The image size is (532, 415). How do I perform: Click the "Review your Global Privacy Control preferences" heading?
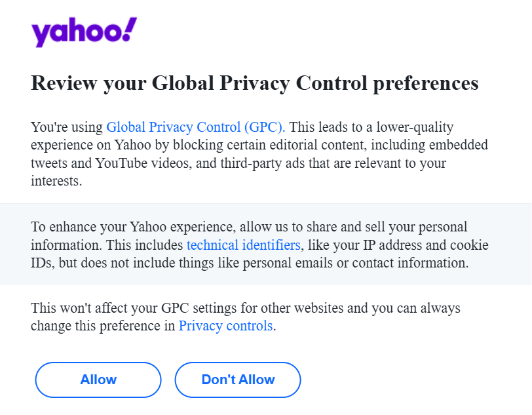point(255,83)
